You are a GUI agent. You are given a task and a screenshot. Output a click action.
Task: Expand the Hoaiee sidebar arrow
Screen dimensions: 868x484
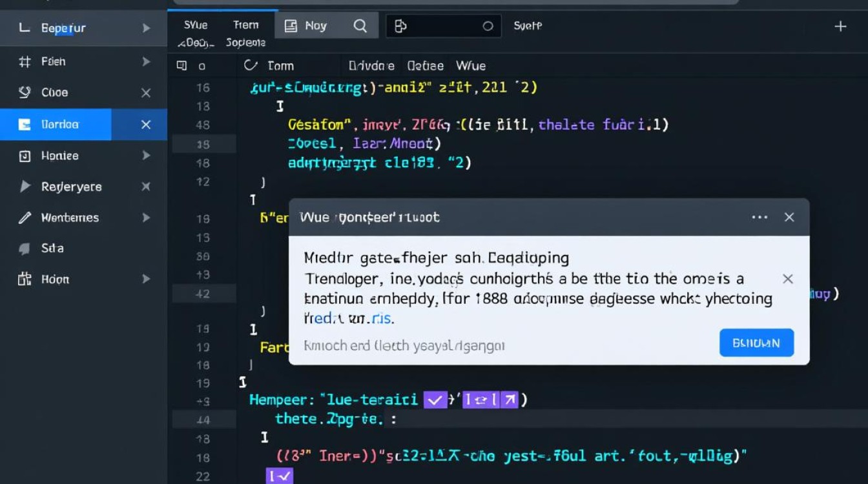click(x=146, y=156)
